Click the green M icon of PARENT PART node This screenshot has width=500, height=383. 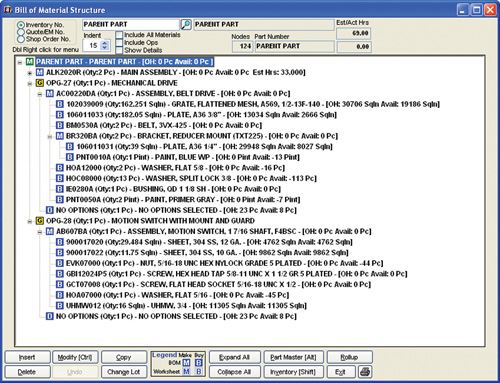coord(30,62)
